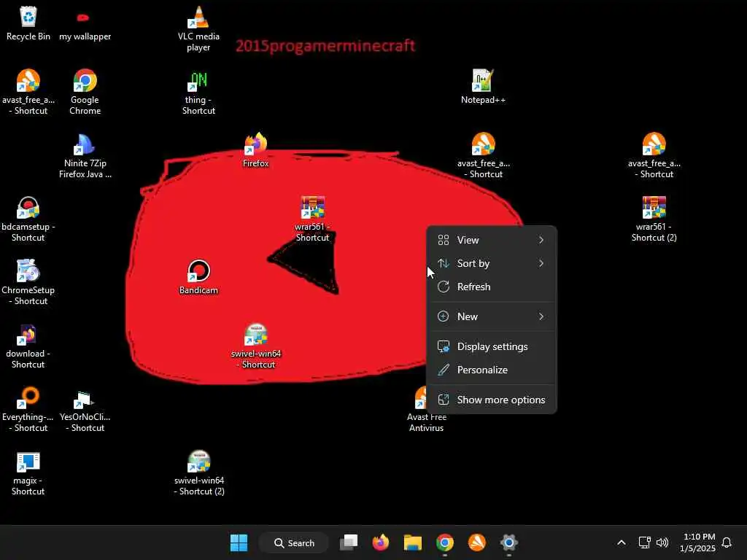The width and height of the screenshot is (747, 560).
Task: Select the Everything shortcut icon
Action: tap(28, 408)
